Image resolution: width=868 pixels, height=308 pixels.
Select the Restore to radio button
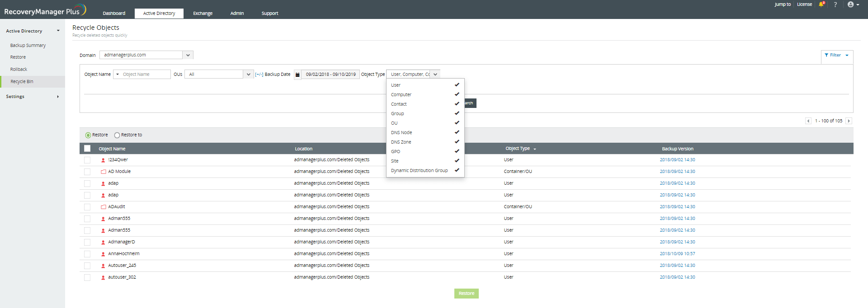click(x=117, y=135)
